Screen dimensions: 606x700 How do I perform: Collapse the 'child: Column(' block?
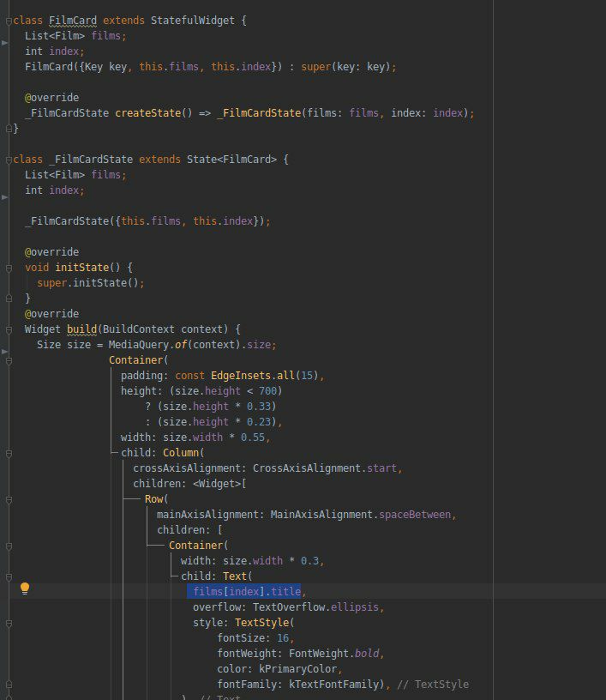pyautogui.click(x=9, y=454)
